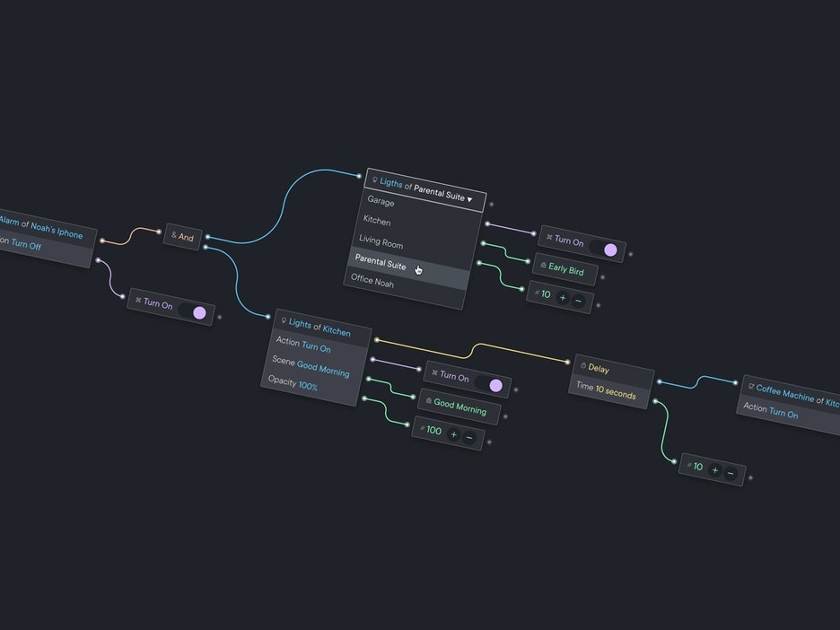
Task: Click the blue output port of the Delay node
Action: point(660,381)
